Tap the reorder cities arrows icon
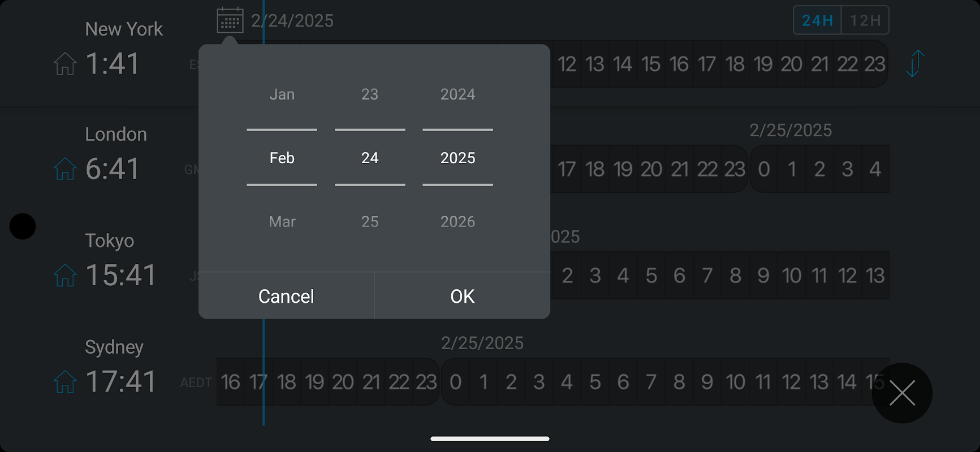This screenshot has height=452, width=980. point(915,63)
